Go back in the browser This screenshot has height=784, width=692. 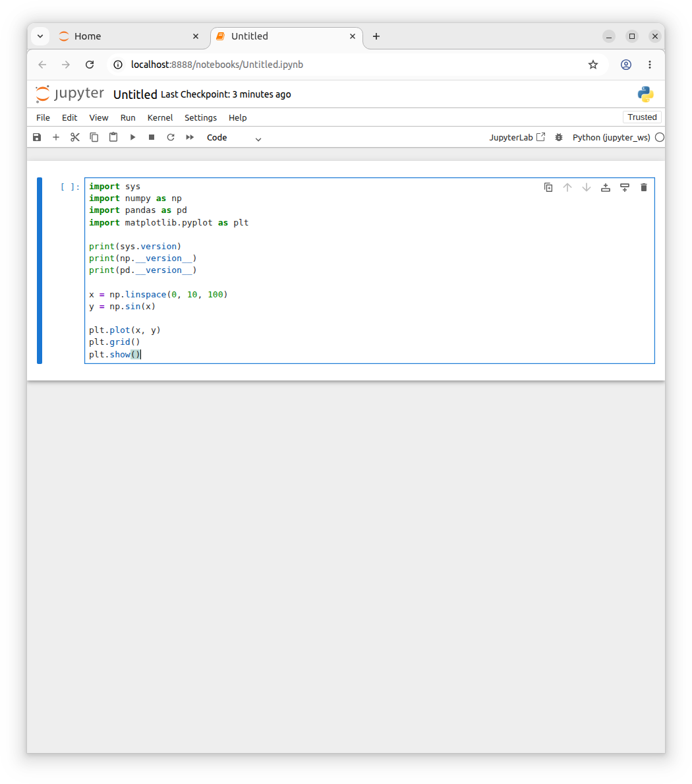42,65
